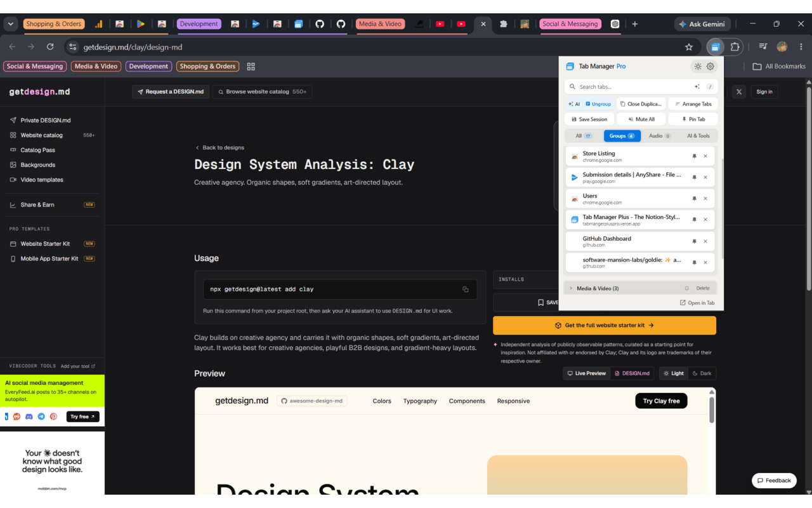Viewport: 812px width, 508px height.
Task: Pin the Store Listing tab row
Action: pos(694,156)
